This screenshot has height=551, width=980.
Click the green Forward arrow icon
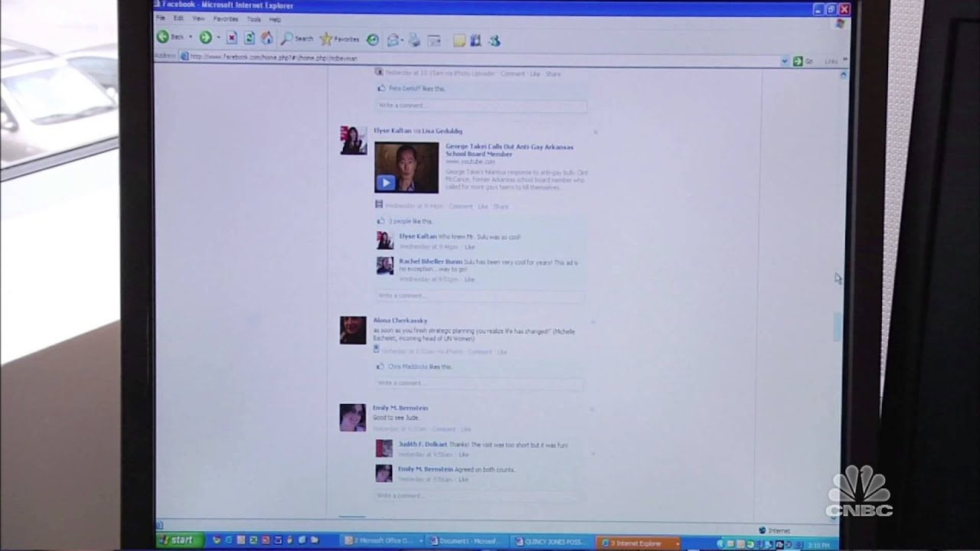[x=205, y=37]
